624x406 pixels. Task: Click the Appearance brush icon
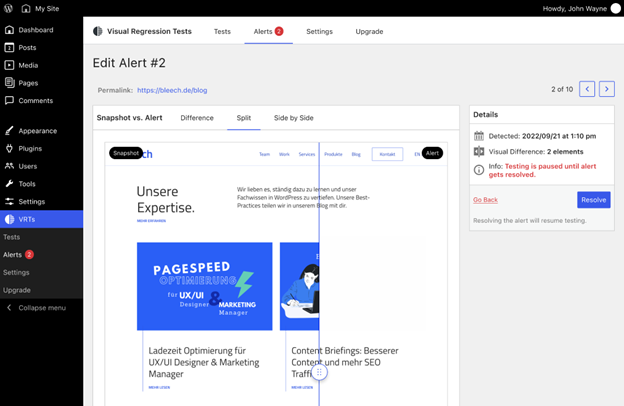(x=10, y=131)
